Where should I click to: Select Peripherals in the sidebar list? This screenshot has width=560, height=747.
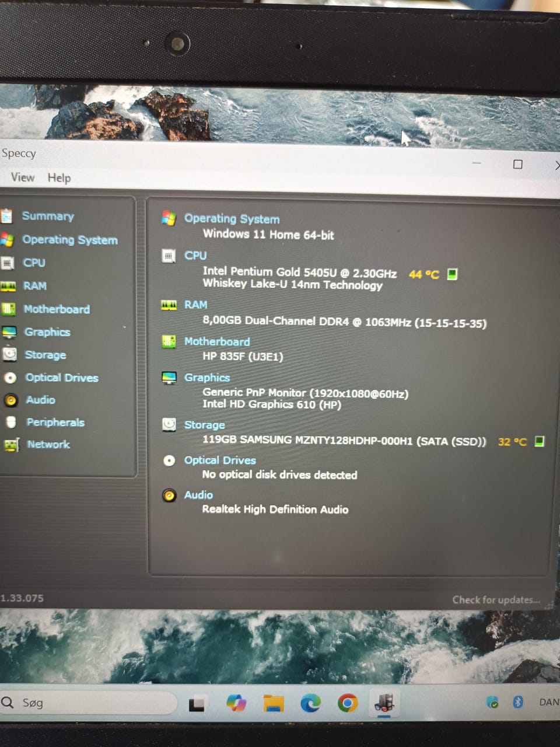coord(55,422)
